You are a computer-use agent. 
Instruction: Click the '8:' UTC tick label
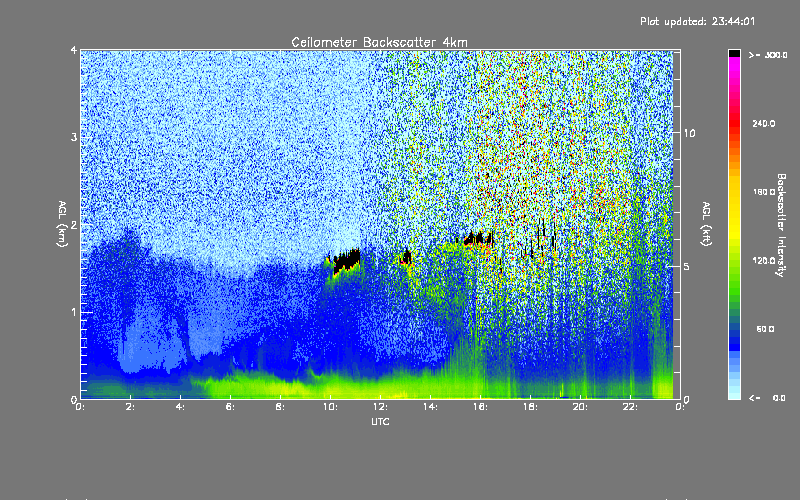click(281, 407)
